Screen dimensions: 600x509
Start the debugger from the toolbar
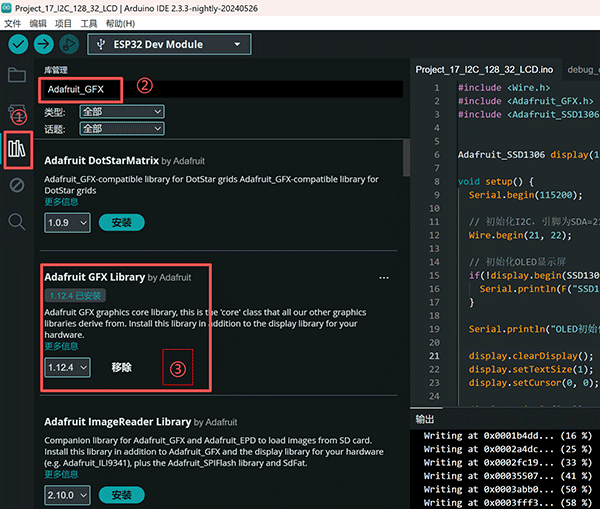tap(69, 44)
